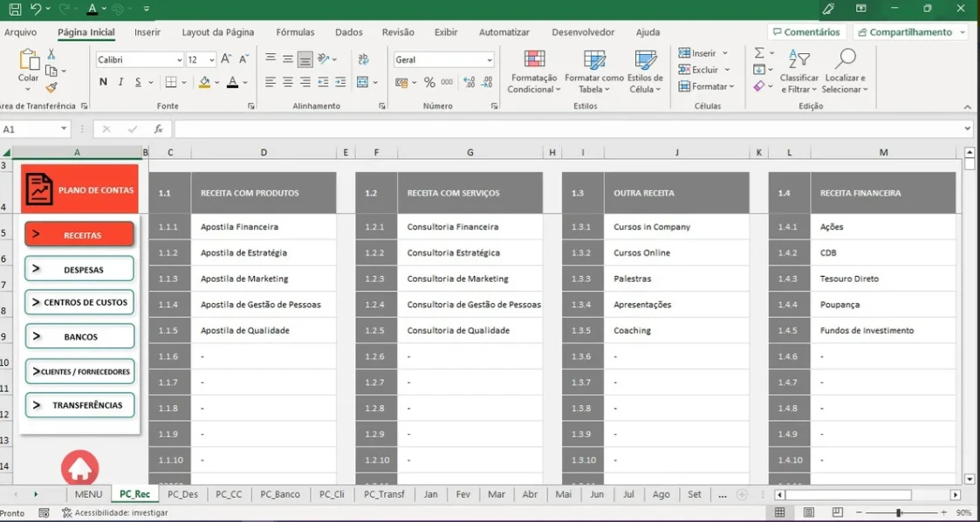Open the Fórmulas ribbon tab

(x=295, y=32)
